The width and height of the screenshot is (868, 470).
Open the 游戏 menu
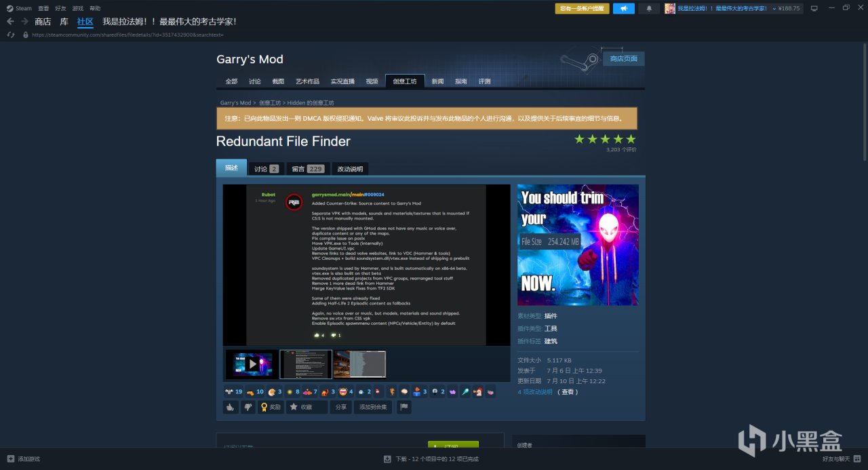click(x=78, y=8)
